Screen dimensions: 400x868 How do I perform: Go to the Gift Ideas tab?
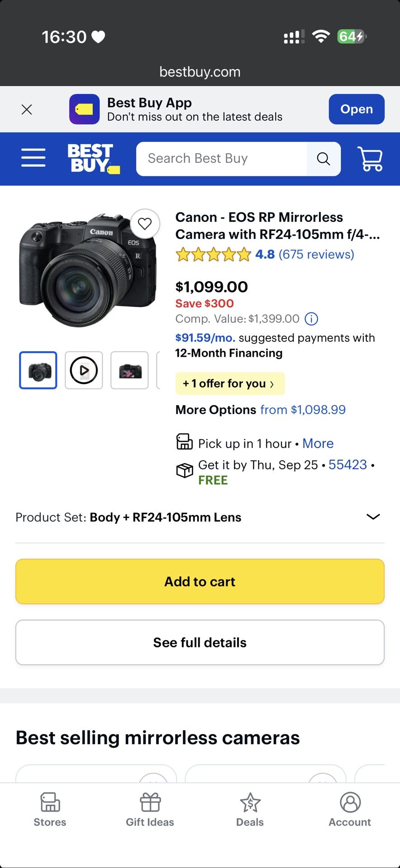click(x=150, y=809)
